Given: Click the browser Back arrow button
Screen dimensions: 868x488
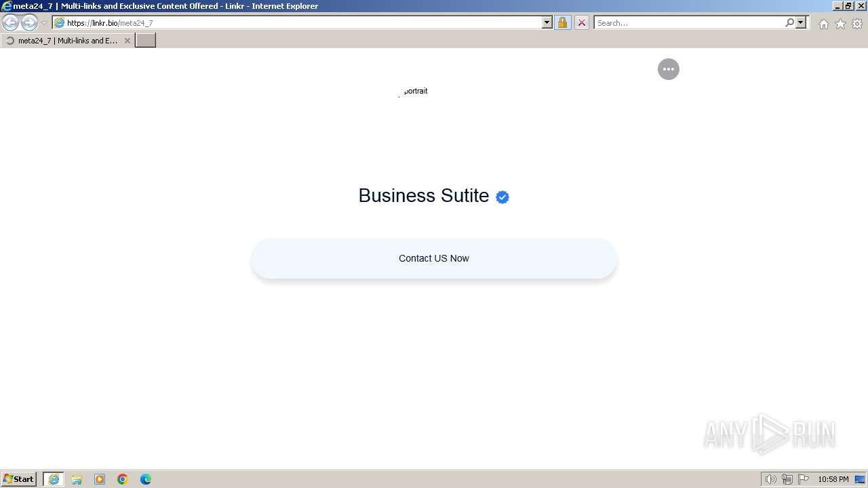Looking at the screenshot, I should 10,23.
